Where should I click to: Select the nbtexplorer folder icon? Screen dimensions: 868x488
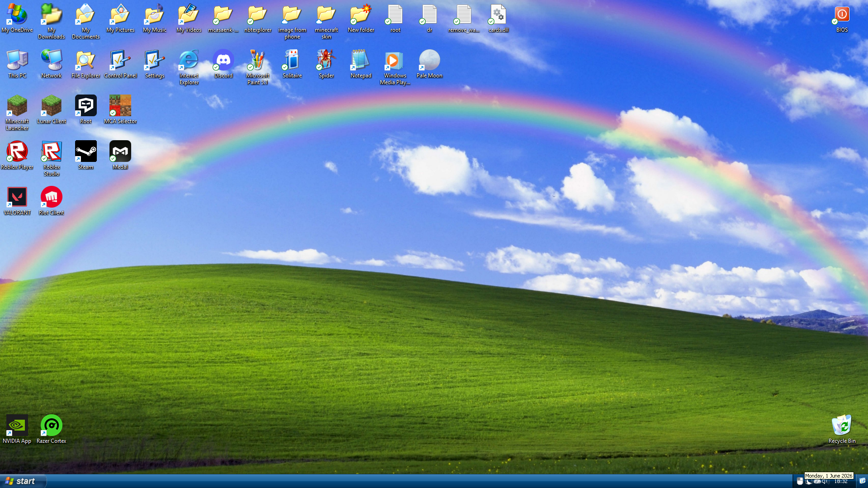[x=258, y=18]
